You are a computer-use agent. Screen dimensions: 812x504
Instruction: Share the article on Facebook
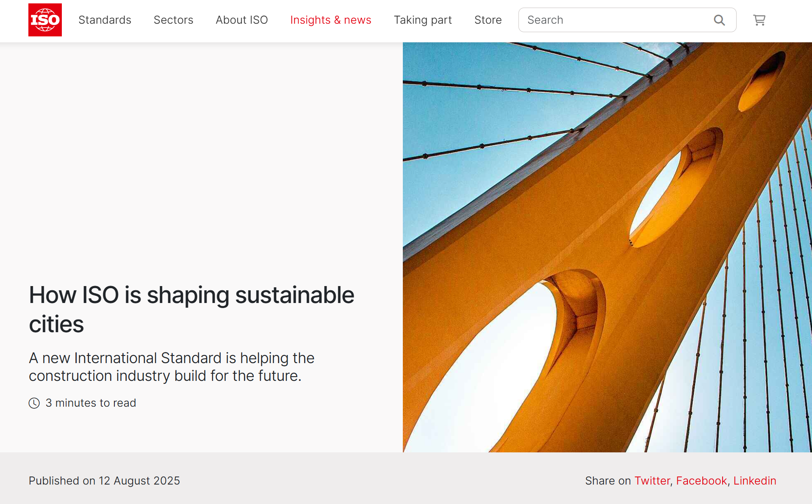(701, 481)
